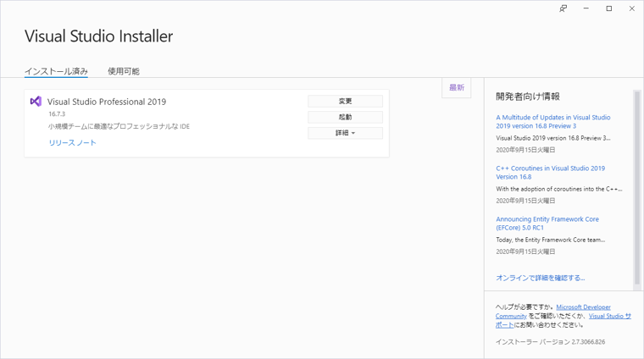Switch to the 使用可能 tab
644x359 pixels.
point(123,71)
